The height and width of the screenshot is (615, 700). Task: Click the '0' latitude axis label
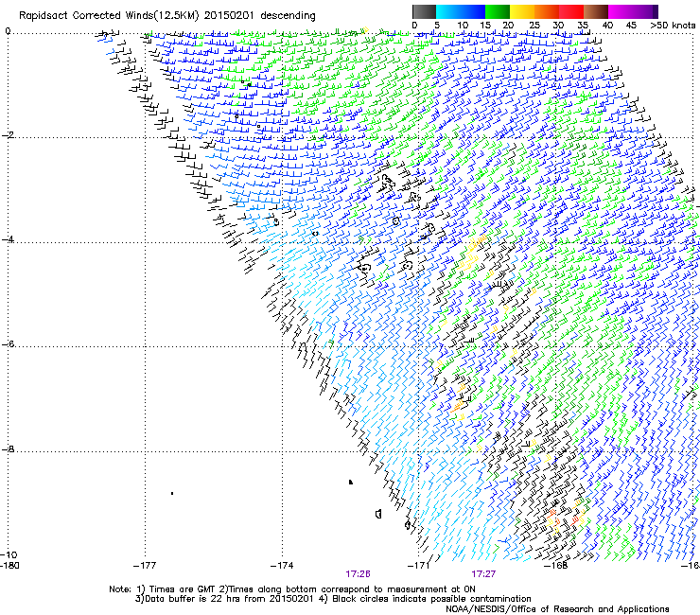click(8, 31)
